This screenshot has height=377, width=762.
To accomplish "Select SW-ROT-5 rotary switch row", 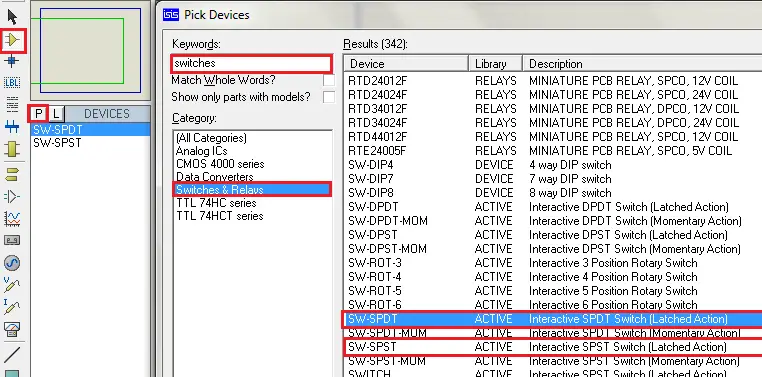I will [x=553, y=291].
